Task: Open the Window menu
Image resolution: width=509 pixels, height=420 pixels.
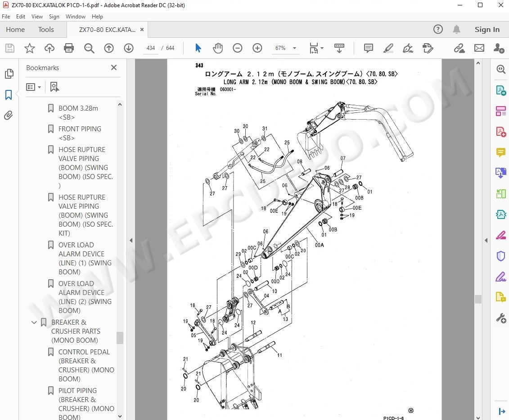Action: [x=75, y=17]
